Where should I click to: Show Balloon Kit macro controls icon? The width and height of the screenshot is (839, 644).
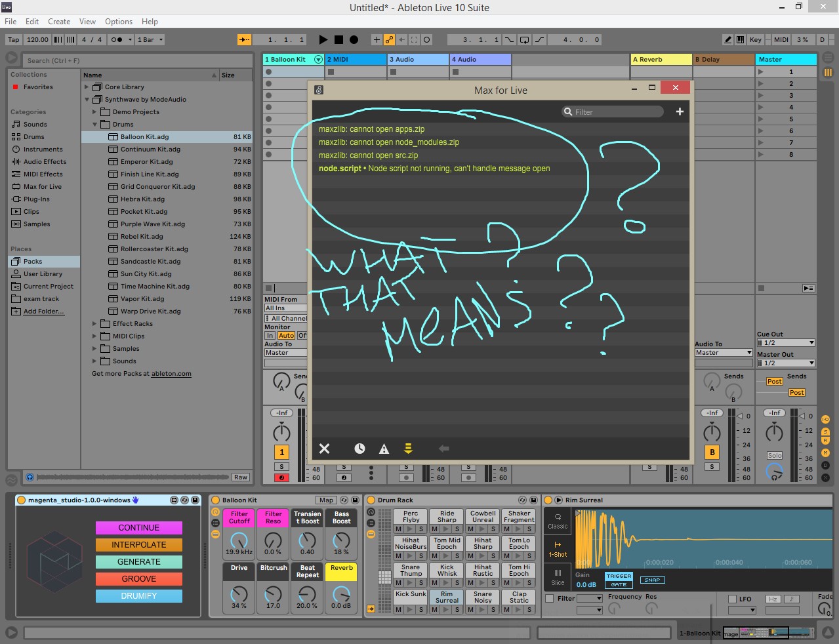point(215,512)
